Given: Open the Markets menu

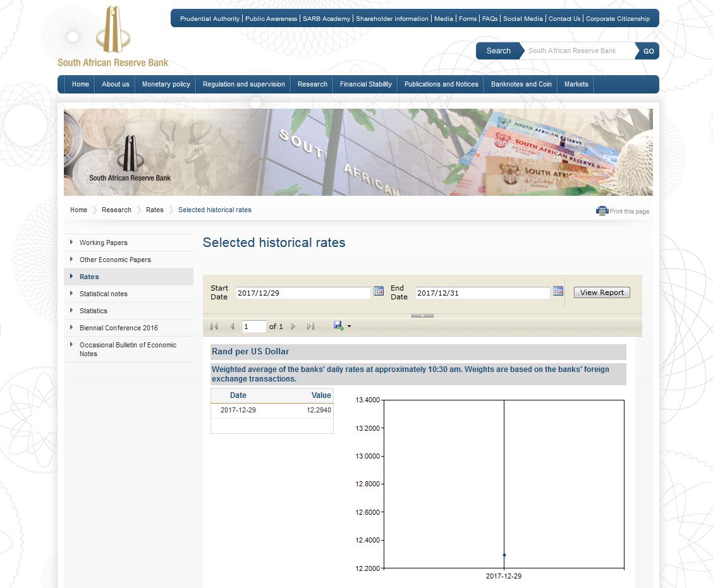Looking at the screenshot, I should (576, 84).
